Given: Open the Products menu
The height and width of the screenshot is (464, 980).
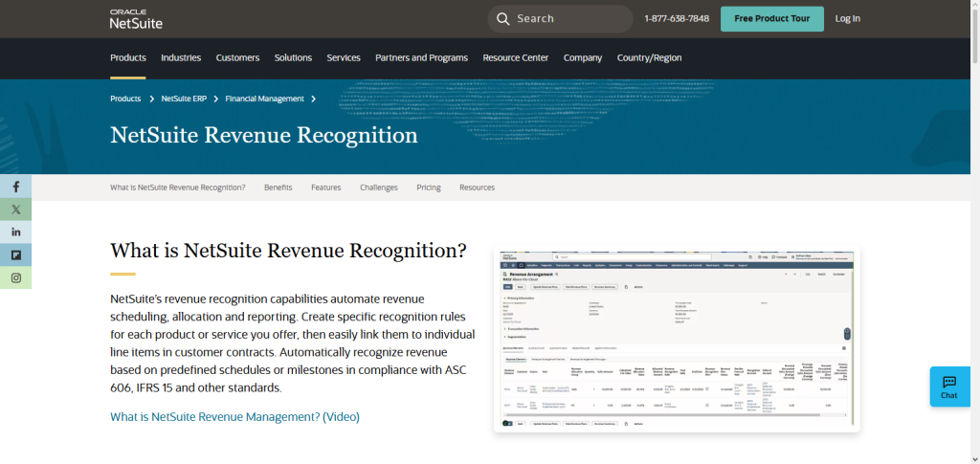Looking at the screenshot, I should pyautogui.click(x=128, y=57).
